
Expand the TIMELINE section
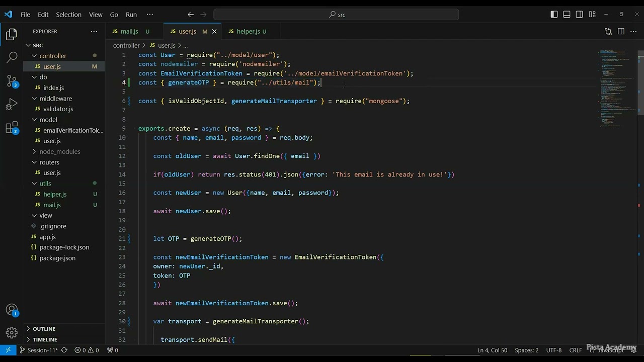click(x=64, y=339)
